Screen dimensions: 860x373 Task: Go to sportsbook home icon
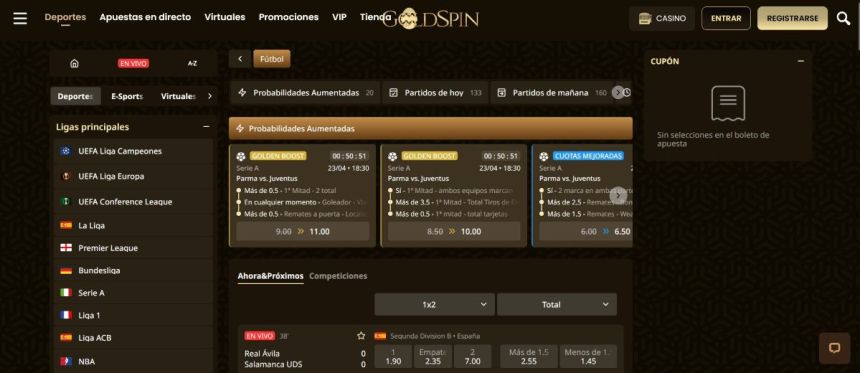[x=75, y=64]
